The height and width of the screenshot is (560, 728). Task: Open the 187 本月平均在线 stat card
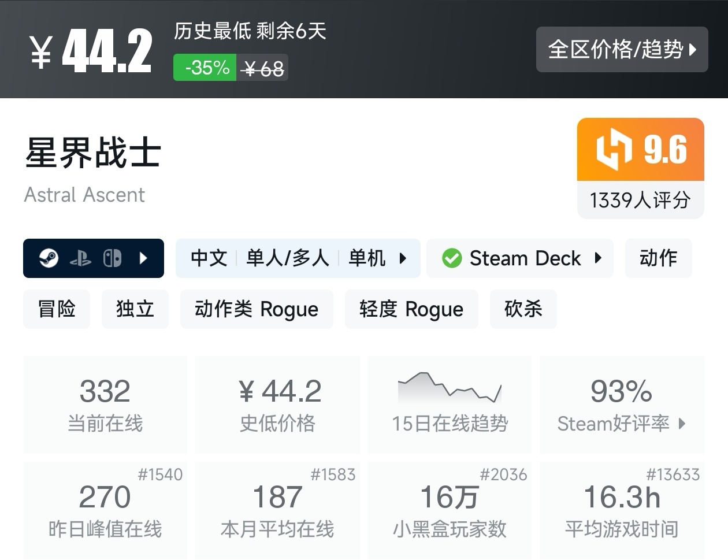click(278, 510)
